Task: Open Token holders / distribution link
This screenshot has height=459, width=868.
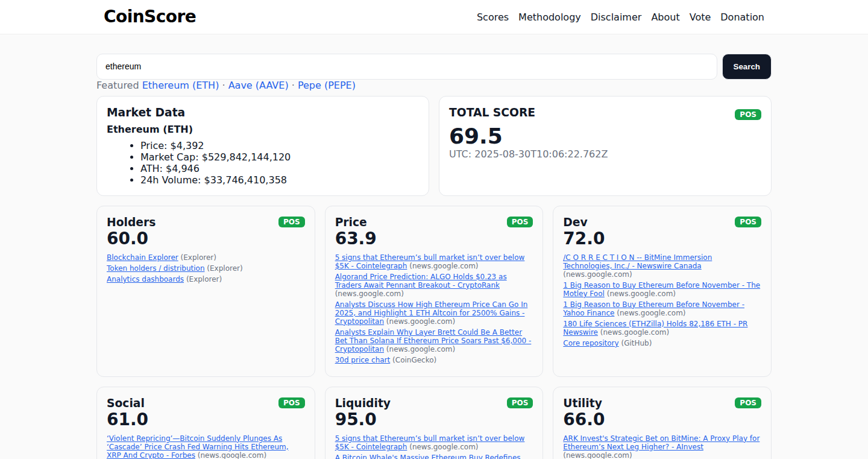Action: coord(156,268)
